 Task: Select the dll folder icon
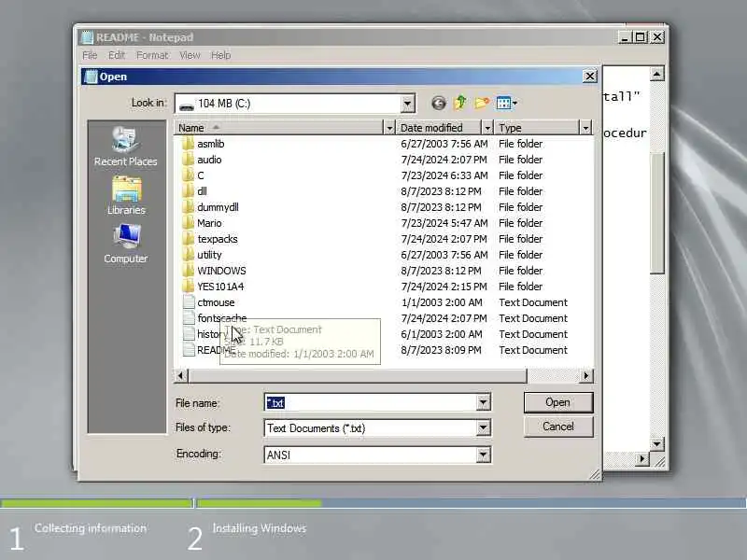(189, 191)
